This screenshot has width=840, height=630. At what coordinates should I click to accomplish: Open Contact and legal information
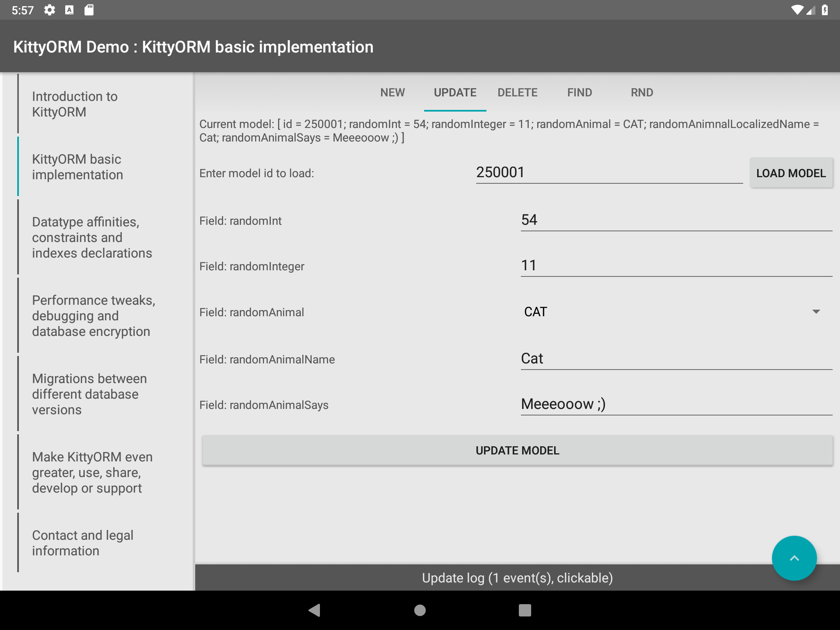105,543
